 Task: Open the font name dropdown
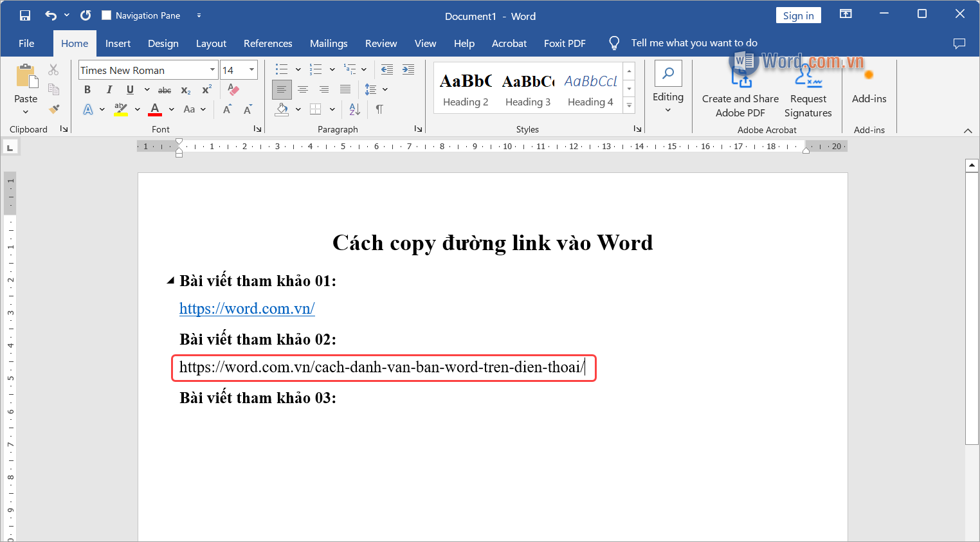212,70
